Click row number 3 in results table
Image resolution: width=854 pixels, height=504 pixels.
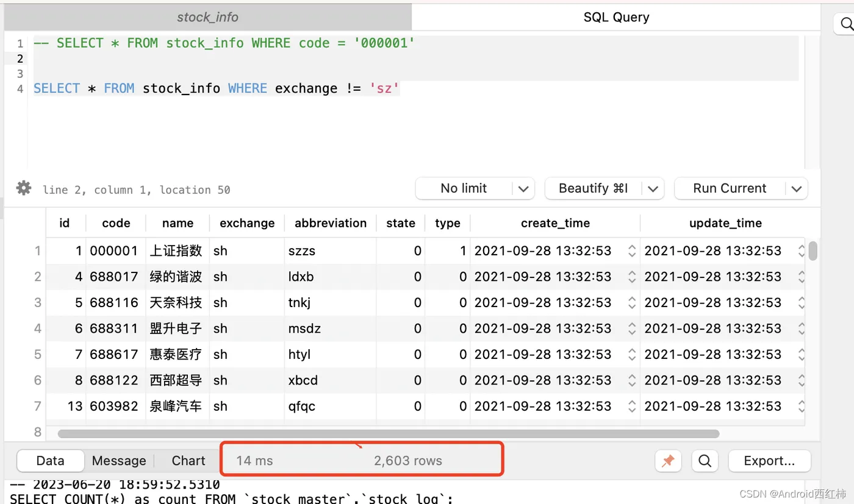(38, 302)
